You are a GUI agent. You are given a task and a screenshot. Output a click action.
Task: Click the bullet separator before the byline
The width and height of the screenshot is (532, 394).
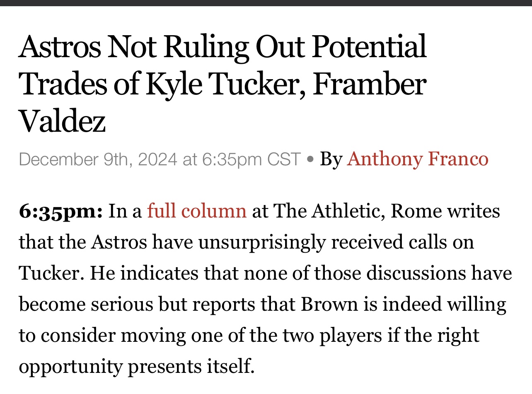(x=310, y=160)
